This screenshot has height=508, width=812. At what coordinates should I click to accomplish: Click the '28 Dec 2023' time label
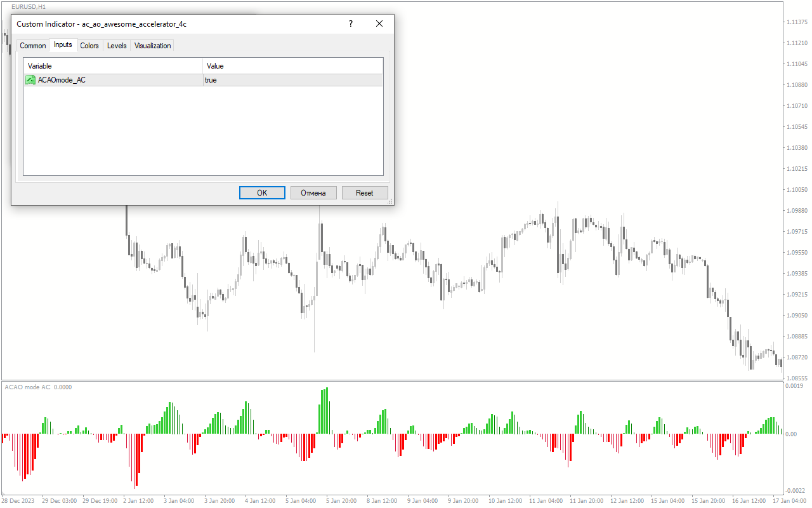coord(18,501)
